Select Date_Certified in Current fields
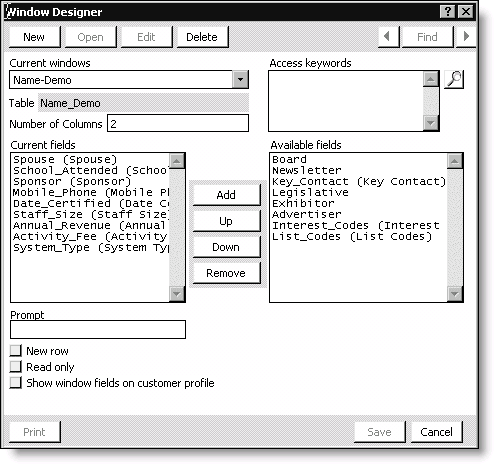The height and width of the screenshot is (465, 495). coord(90,203)
